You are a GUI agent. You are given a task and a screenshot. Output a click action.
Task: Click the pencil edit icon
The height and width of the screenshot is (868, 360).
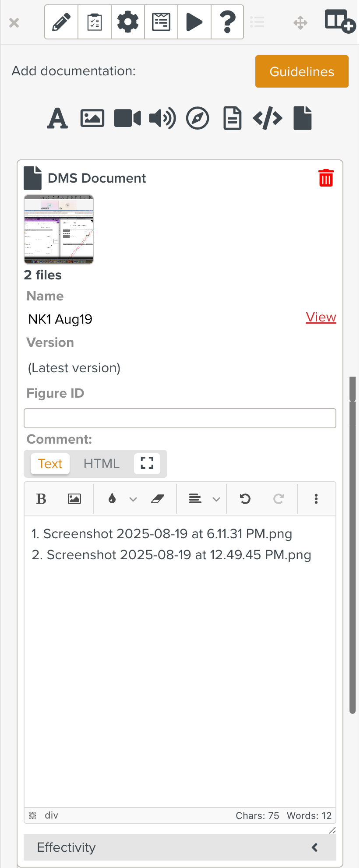pyautogui.click(x=61, y=22)
